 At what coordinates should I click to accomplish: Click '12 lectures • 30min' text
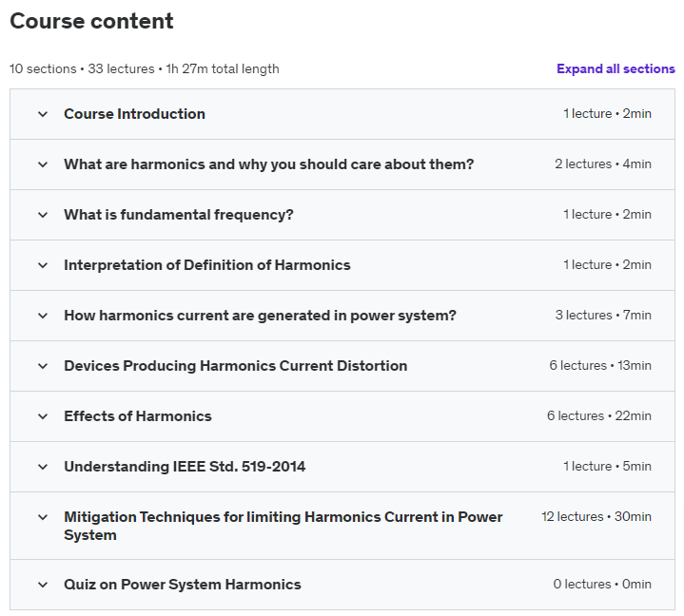596,516
